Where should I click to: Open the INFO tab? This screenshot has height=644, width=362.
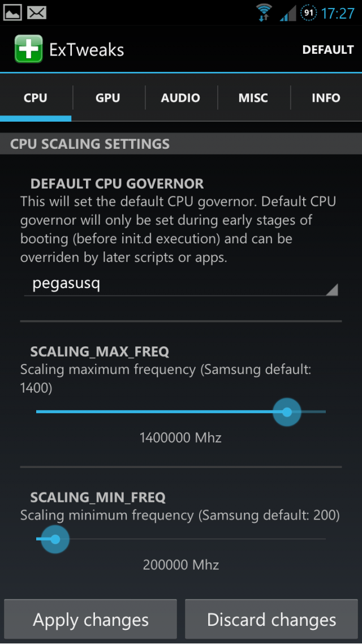(x=326, y=98)
